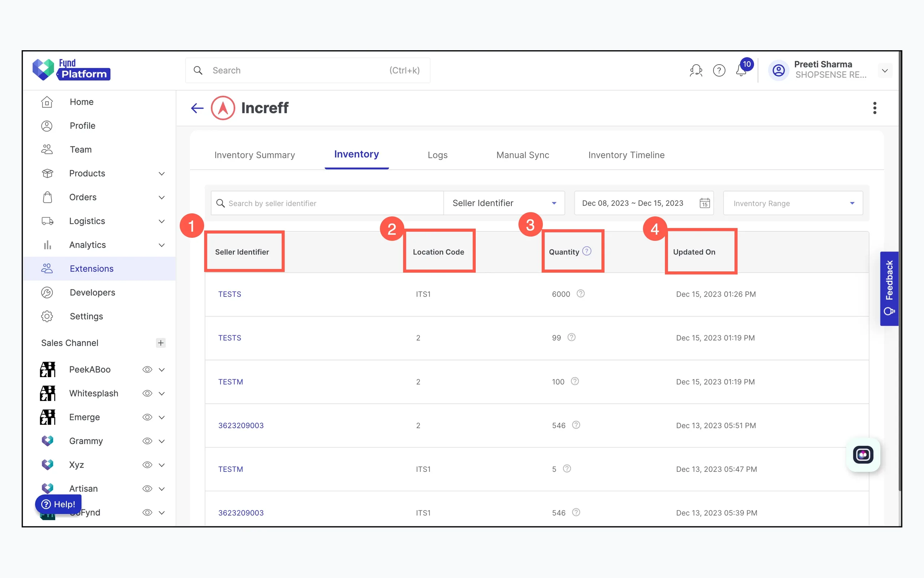
Task: Open 3623209003 link updated 05:51 PM
Action: 241,426
